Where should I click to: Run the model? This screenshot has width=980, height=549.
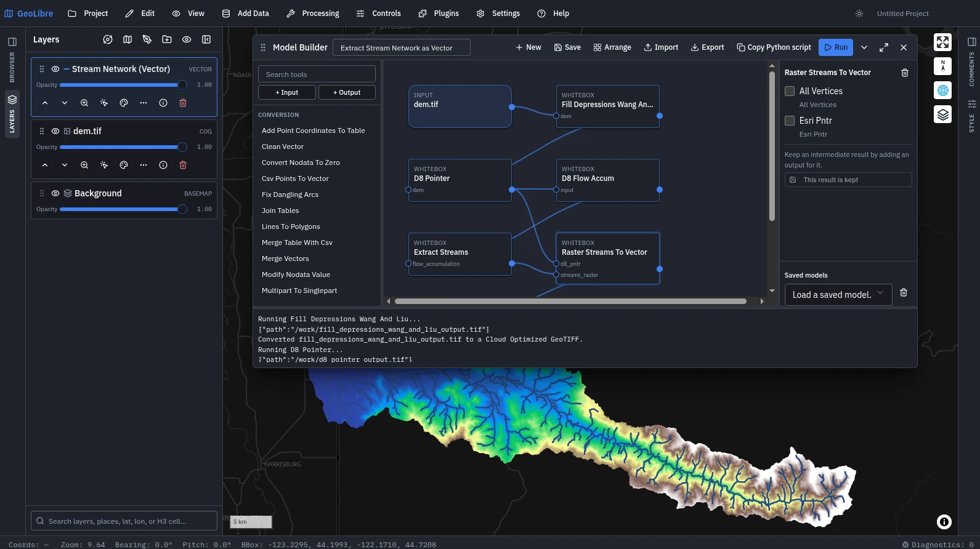[x=836, y=47]
